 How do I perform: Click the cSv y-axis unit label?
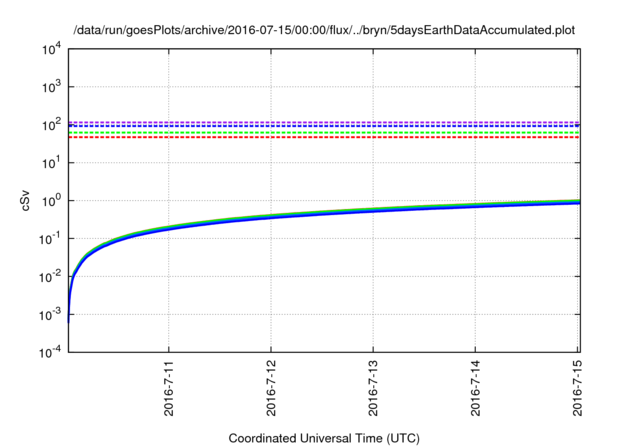[25, 200]
